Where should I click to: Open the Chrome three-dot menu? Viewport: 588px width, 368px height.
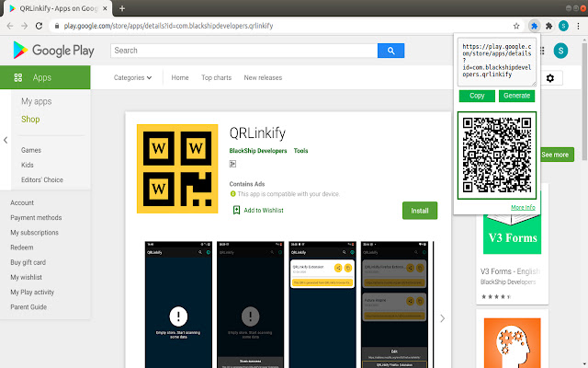578,26
